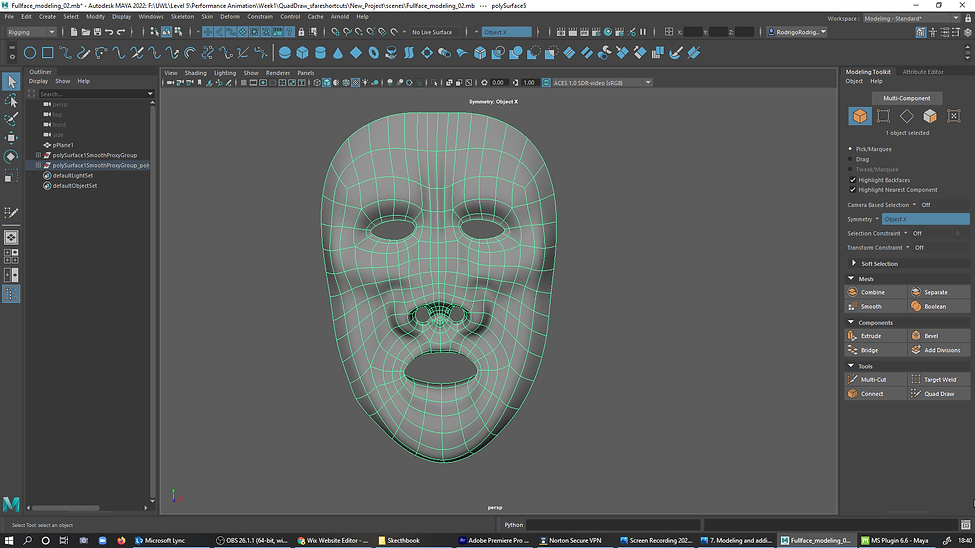Collapse the Components section
The width and height of the screenshot is (975, 548).
tap(851, 322)
